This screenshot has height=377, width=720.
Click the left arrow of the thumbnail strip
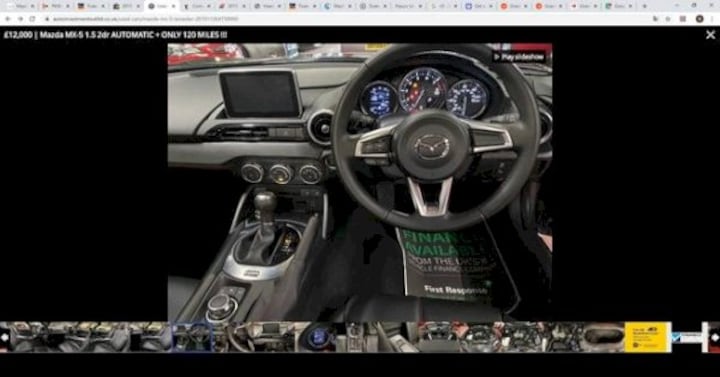[x=5, y=337]
